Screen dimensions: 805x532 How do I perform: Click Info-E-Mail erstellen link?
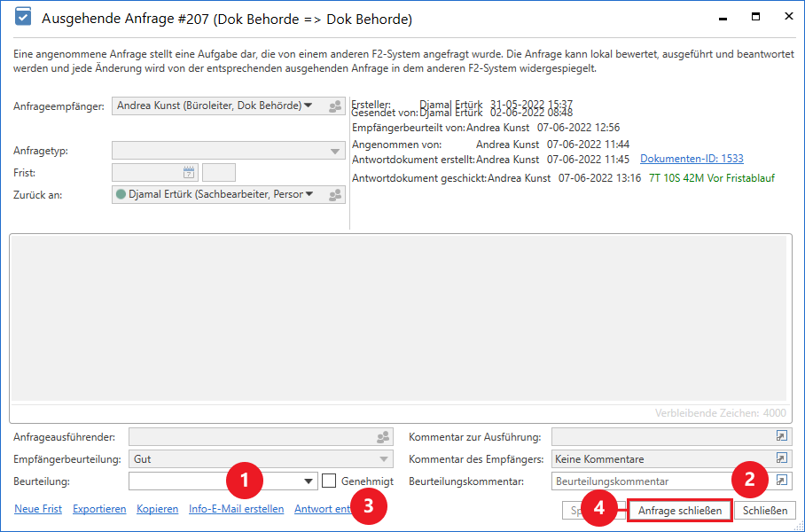point(236,509)
